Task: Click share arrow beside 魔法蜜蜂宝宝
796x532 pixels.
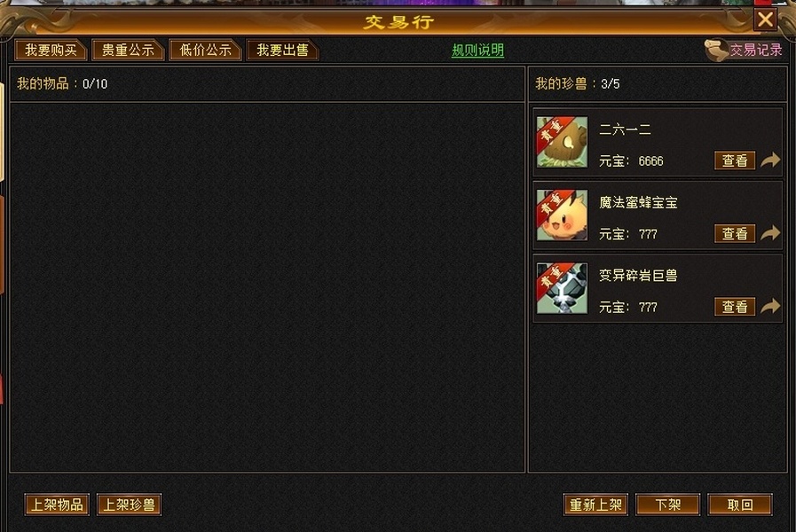Action: pyautogui.click(x=770, y=233)
